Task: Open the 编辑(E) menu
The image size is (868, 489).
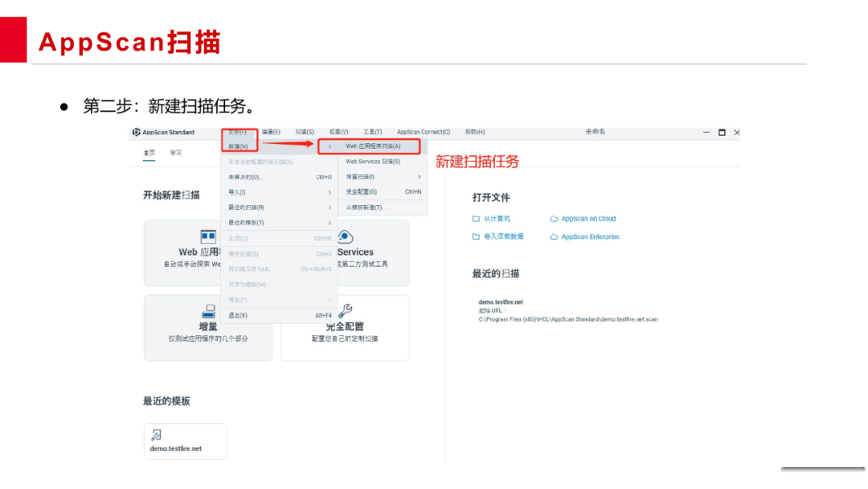Action: pyautogui.click(x=271, y=133)
